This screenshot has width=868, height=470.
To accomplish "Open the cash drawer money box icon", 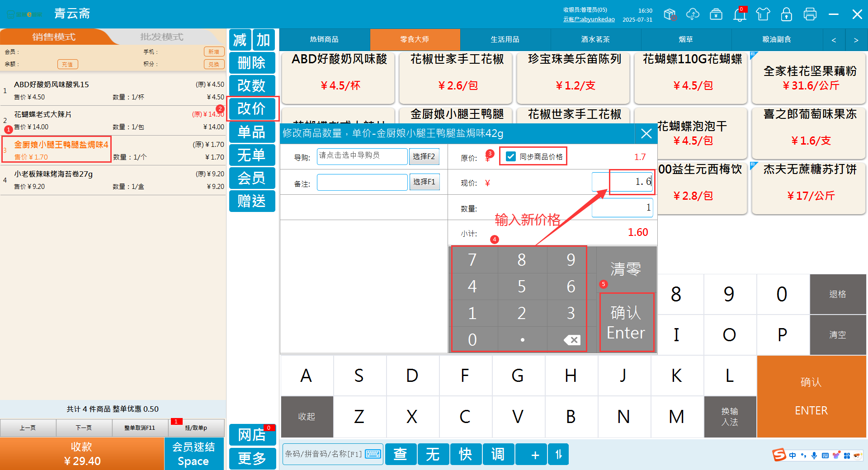I will click(x=716, y=14).
